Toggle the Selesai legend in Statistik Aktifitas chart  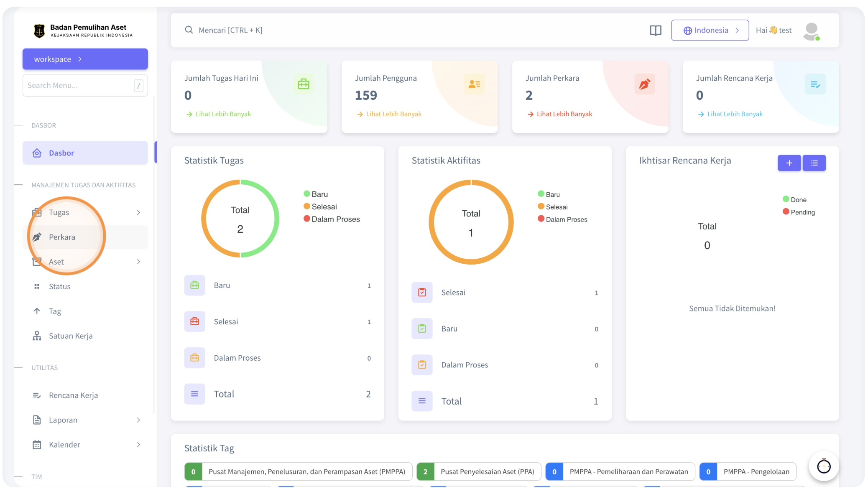(x=552, y=207)
